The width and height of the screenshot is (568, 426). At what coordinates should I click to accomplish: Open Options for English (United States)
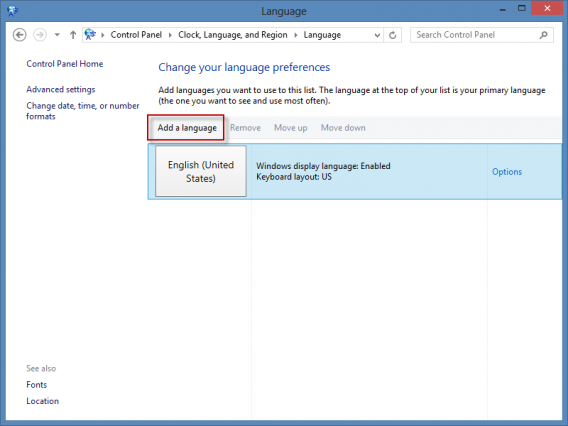[x=507, y=172]
